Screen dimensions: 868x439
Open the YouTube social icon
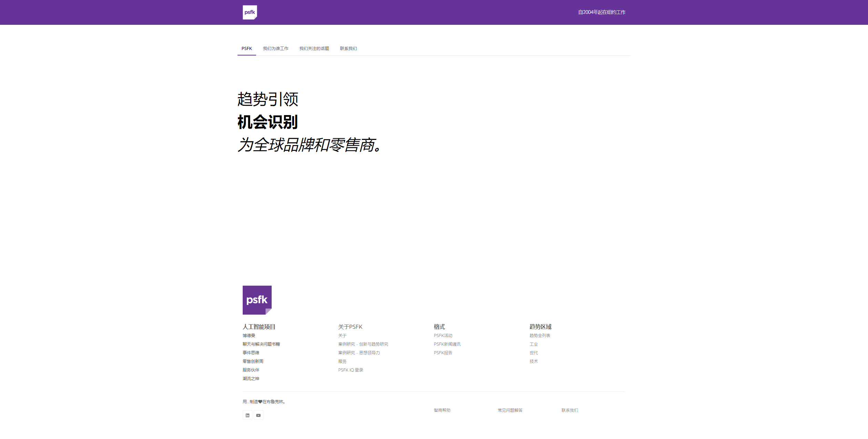coord(258,415)
